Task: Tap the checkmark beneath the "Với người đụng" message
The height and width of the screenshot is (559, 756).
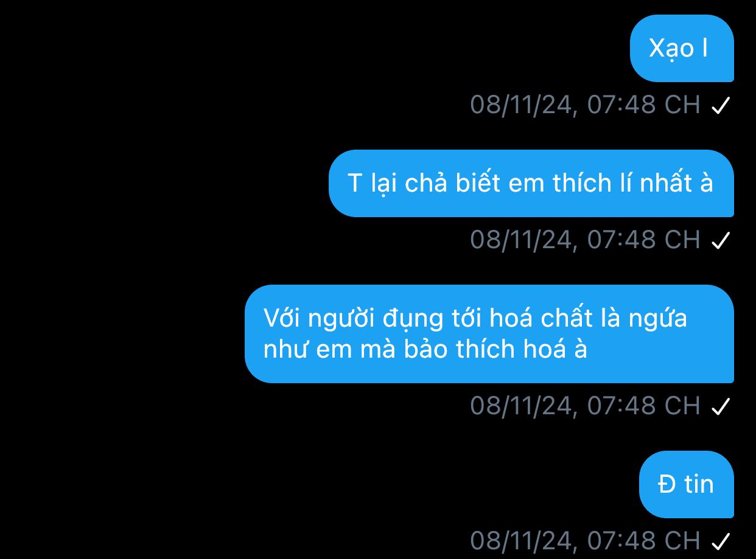Action: pos(720,406)
